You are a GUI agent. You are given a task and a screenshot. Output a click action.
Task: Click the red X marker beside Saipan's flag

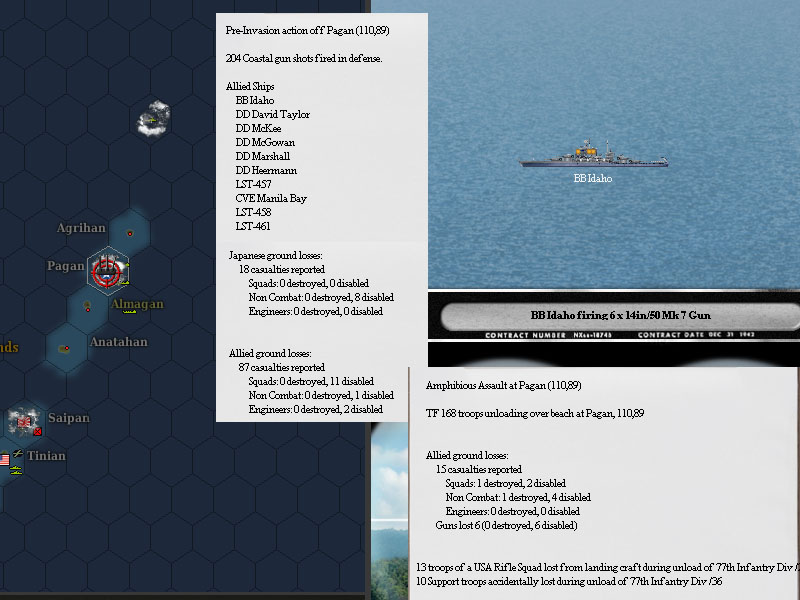[x=37, y=432]
